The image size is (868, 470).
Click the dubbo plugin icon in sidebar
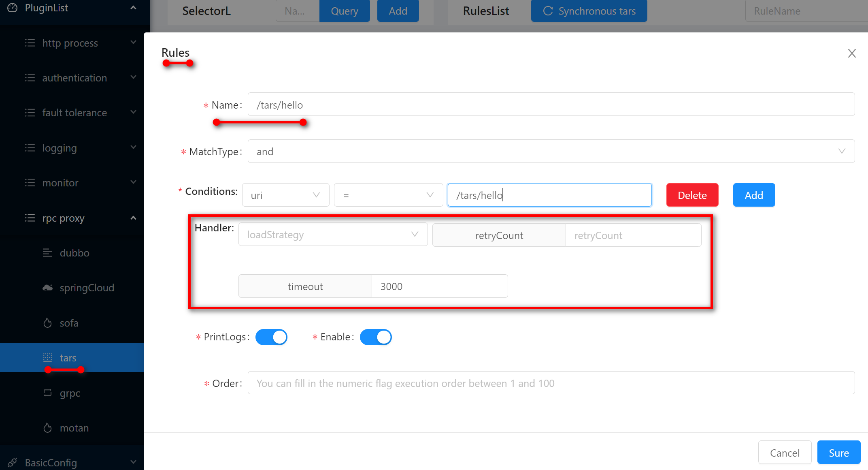47,253
